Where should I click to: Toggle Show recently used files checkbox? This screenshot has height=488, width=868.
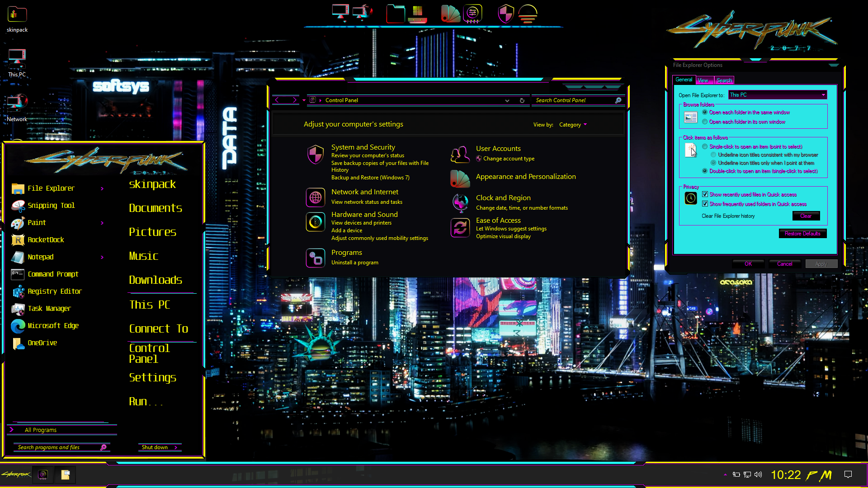tap(706, 194)
